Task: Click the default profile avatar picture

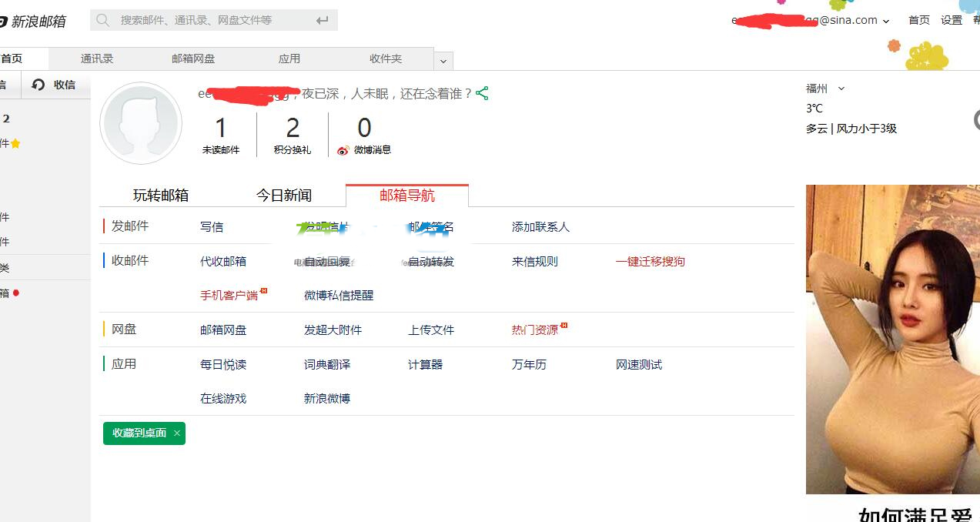Action: [x=141, y=123]
